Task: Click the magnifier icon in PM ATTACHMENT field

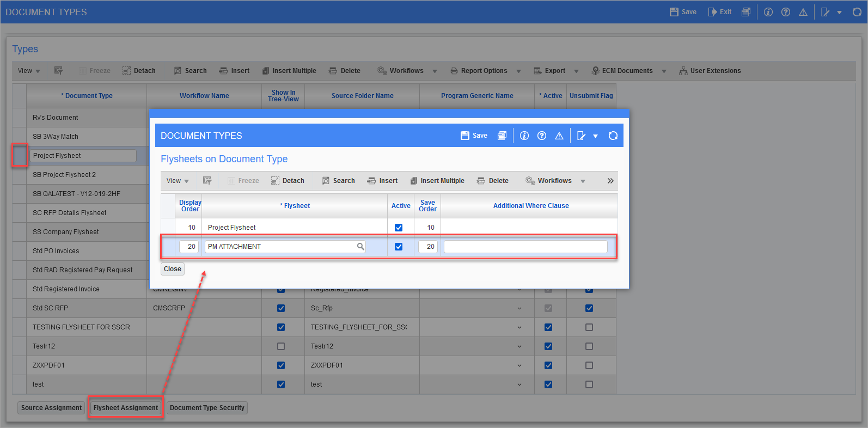Action: (360, 247)
